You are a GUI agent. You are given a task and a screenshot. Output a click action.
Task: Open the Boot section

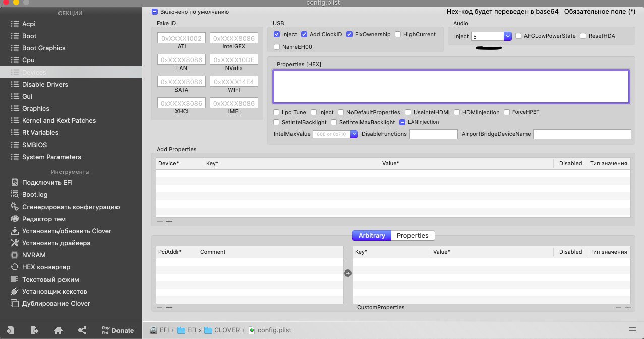(x=71, y=36)
